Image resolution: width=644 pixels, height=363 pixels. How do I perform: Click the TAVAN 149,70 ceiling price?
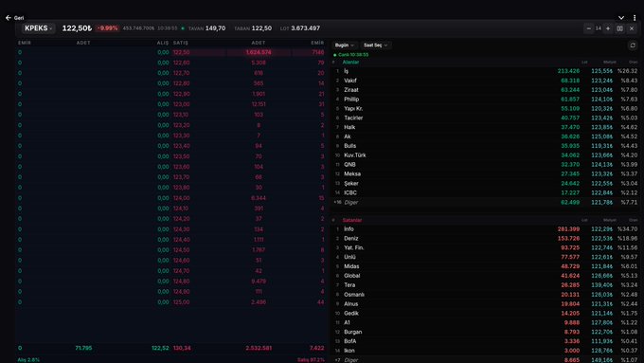pos(207,28)
